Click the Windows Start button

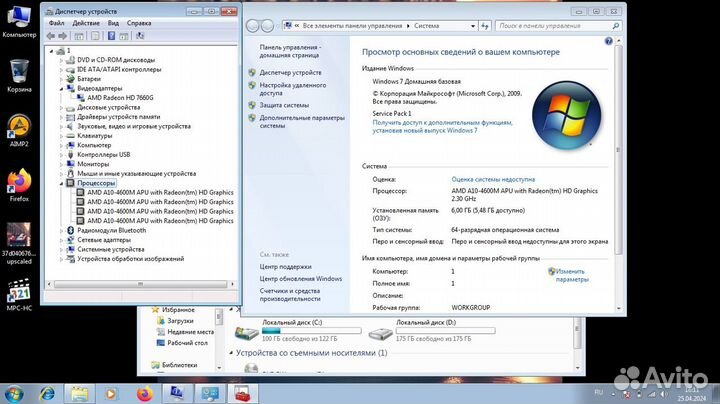pyautogui.click(x=14, y=394)
